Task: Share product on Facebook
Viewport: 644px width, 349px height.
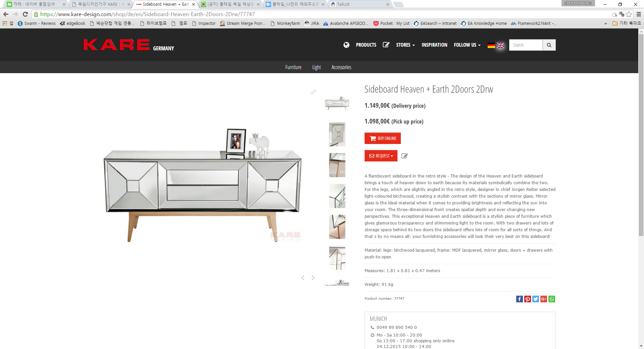Action: 519,299
